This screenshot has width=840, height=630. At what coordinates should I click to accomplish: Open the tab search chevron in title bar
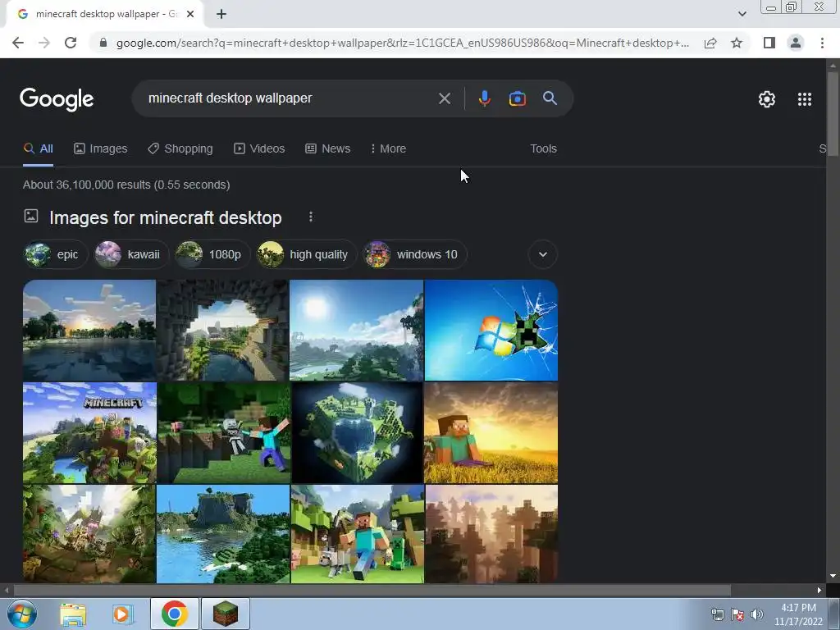pos(742,14)
